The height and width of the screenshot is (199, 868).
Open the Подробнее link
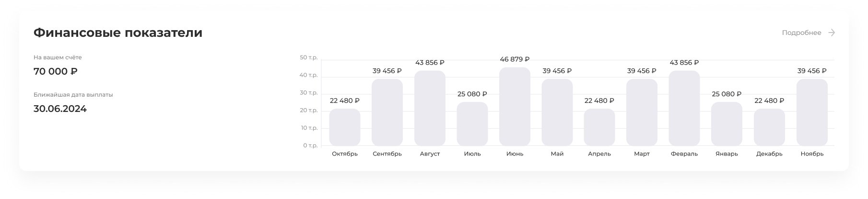pyautogui.click(x=801, y=33)
